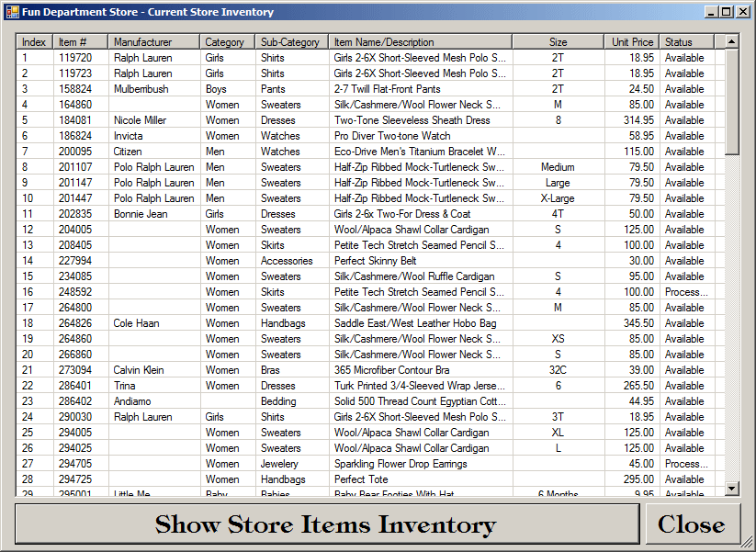Screen dimensions: 756x552
Task: Select item number 290030
Action: [75, 417]
